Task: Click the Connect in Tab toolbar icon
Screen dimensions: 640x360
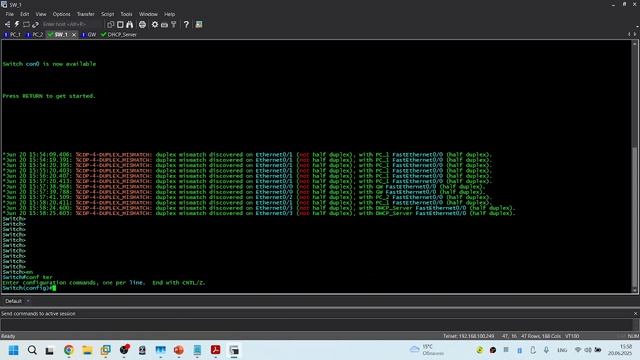Action: (x=26, y=24)
